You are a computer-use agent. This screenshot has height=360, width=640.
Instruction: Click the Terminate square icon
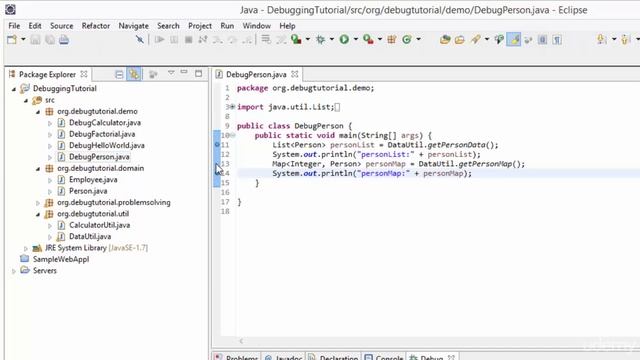[188, 40]
